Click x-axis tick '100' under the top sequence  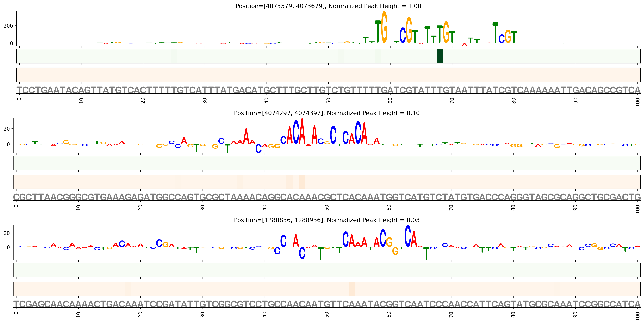(x=637, y=102)
